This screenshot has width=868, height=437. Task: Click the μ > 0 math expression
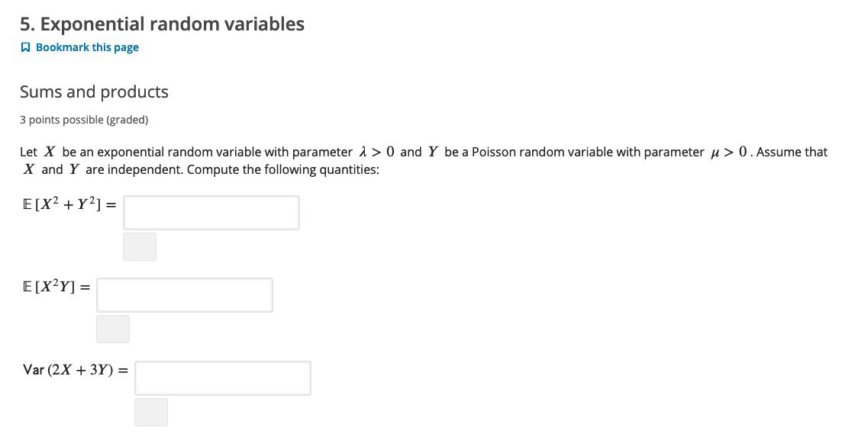(729, 152)
